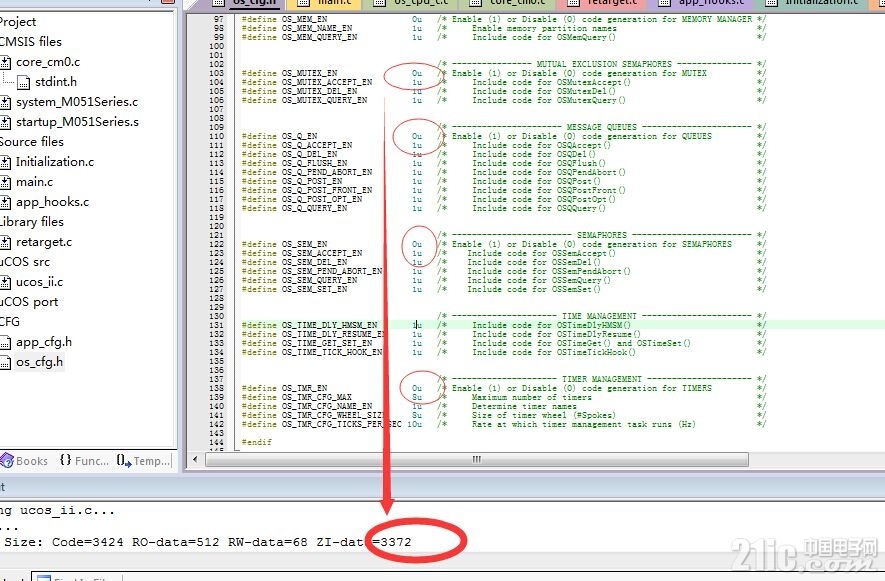Click the comment 'Include code for OSSemSet()'
The height and width of the screenshot is (581, 885).
pos(533,289)
